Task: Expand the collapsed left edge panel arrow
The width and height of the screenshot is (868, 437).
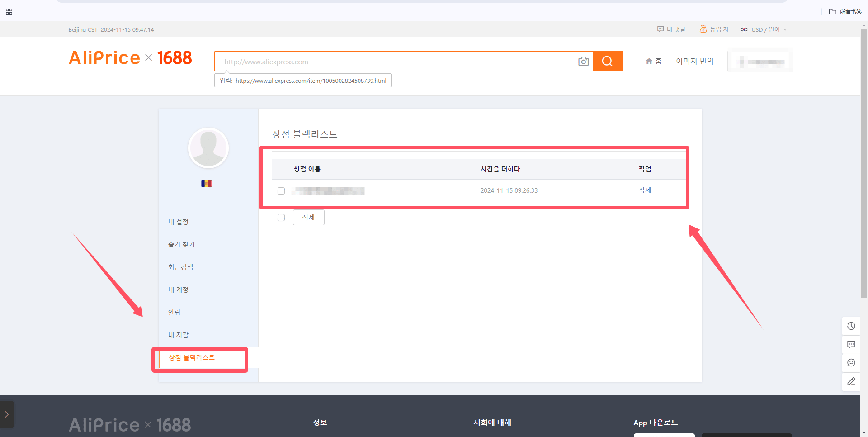Action: tap(6, 414)
